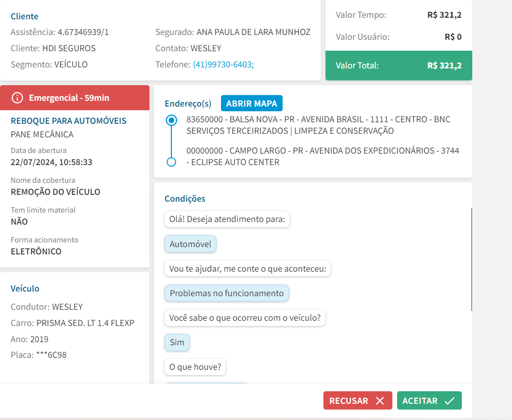Click the red Emergencial - 59min banner text
This screenshot has width=512, height=420.
coord(69,98)
